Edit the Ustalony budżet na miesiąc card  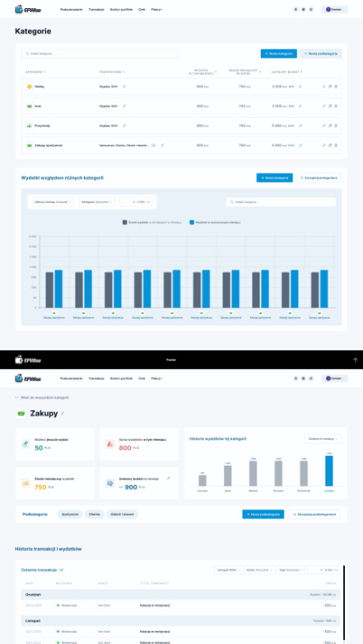coord(169,478)
